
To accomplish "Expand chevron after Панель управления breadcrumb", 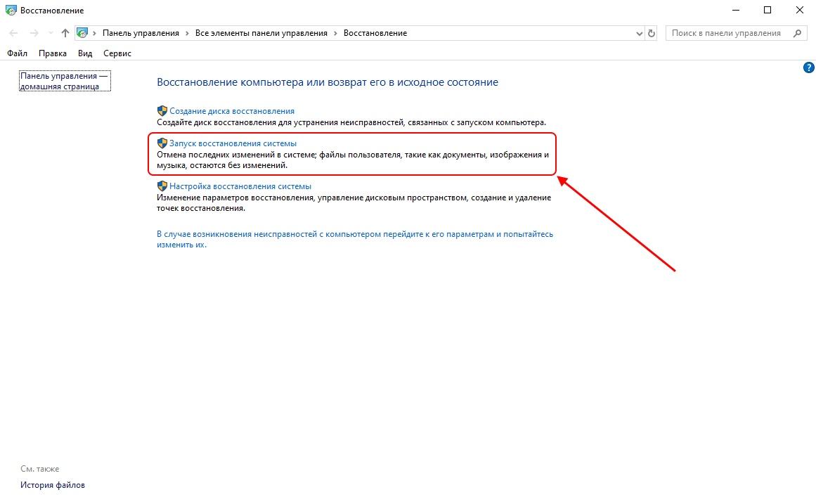I will pos(188,33).
